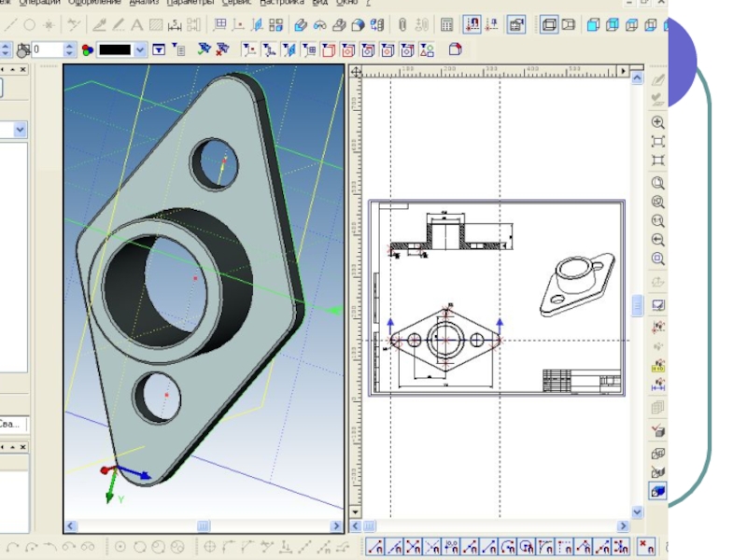This screenshot has width=747, height=560.
Task: Click the calculator icon in toolbar
Action: click(x=447, y=25)
